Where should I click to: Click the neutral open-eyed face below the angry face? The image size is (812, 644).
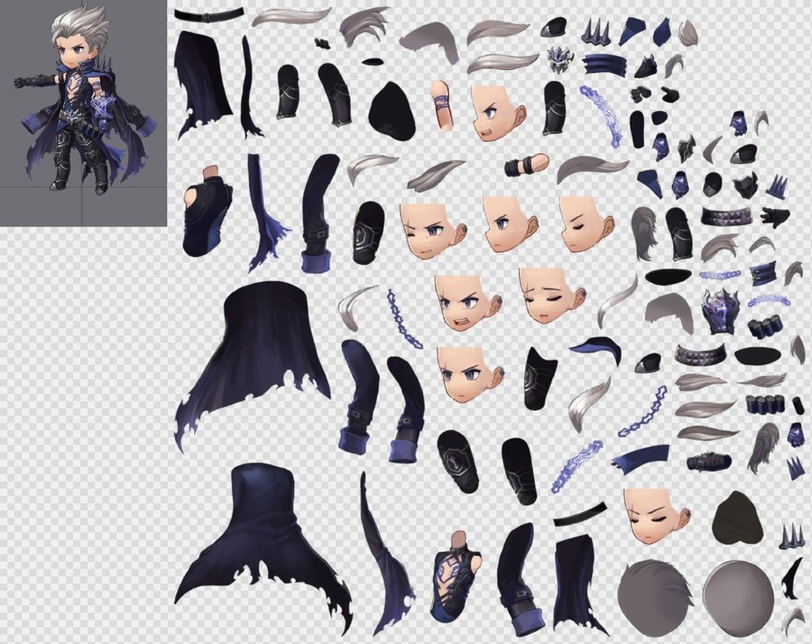(x=469, y=374)
